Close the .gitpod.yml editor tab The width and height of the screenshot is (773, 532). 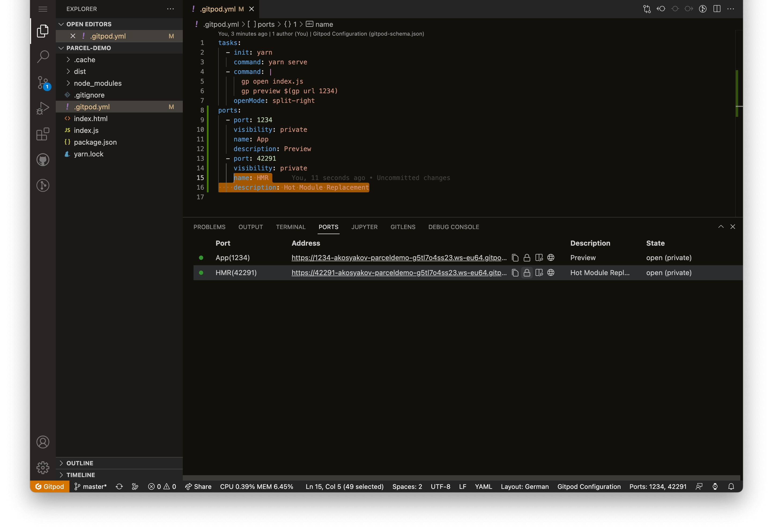[x=251, y=9]
